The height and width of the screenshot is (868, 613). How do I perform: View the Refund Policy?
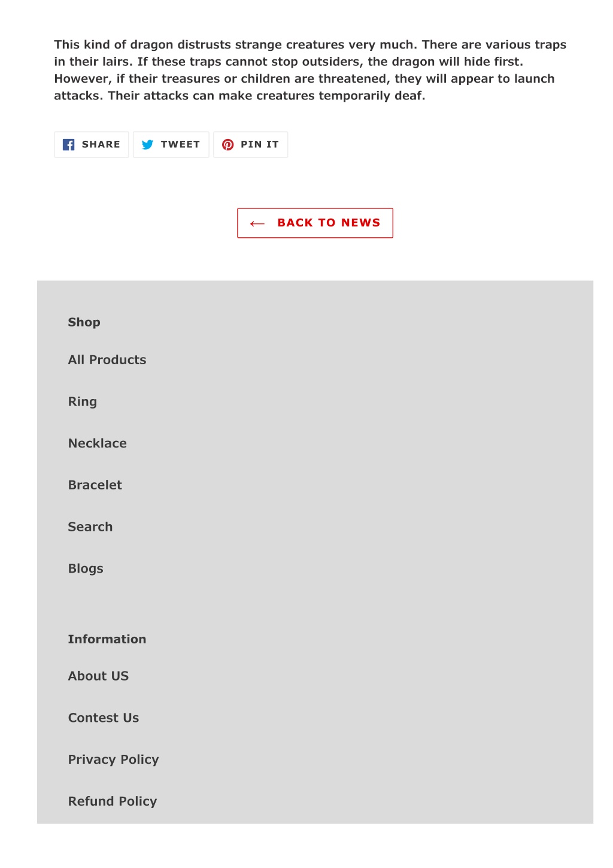pos(113,802)
